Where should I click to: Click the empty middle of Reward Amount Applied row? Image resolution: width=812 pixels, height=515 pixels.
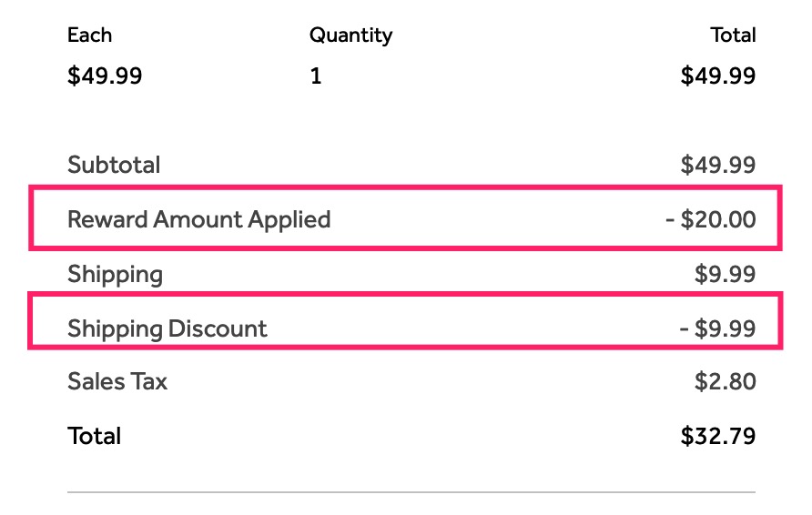tap(492, 219)
